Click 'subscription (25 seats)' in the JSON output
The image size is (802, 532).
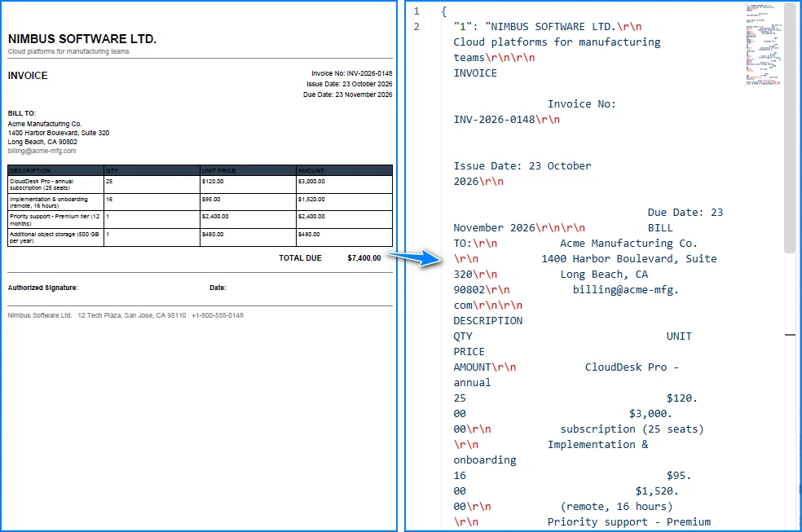(x=632, y=429)
